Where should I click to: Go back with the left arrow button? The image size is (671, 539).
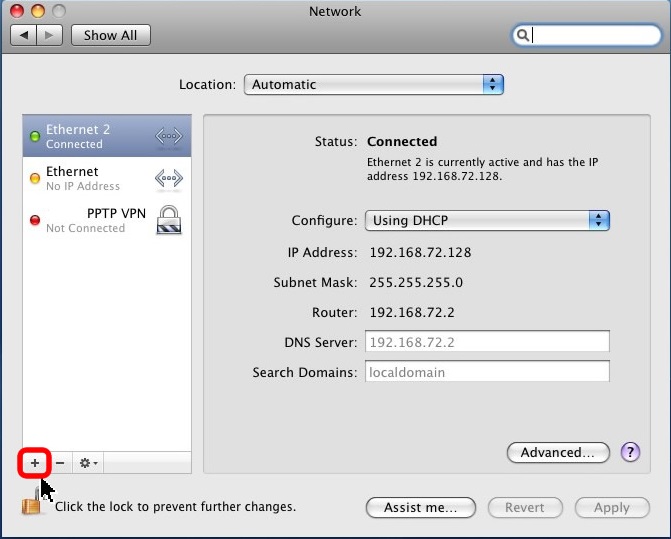click(24, 35)
